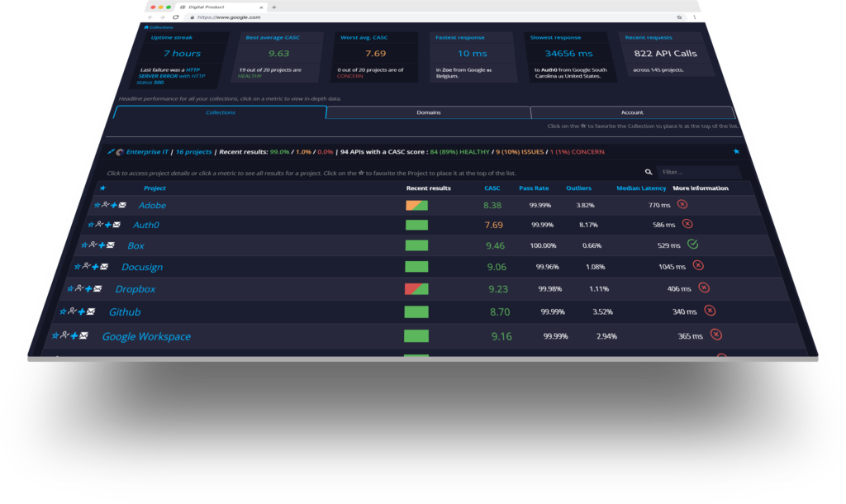Sort by the Median Latency column header

click(641, 188)
